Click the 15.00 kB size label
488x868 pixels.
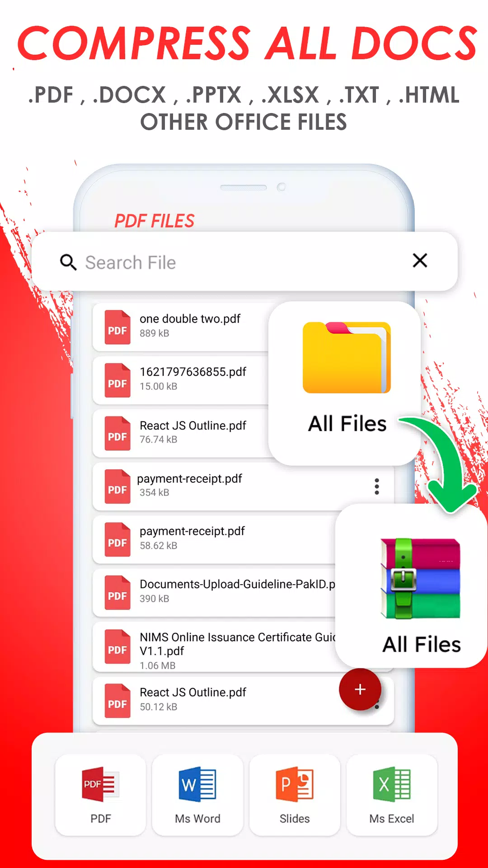click(158, 387)
